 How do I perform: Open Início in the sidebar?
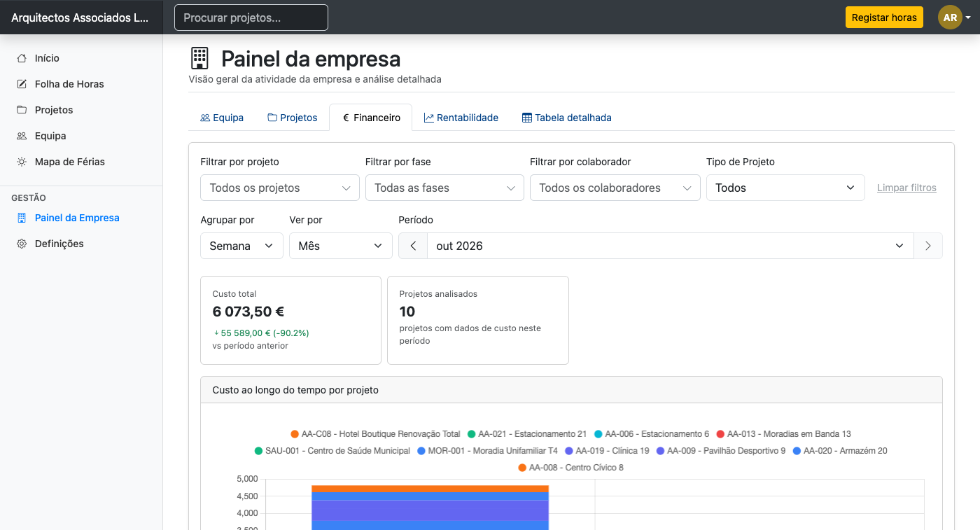coord(81,58)
